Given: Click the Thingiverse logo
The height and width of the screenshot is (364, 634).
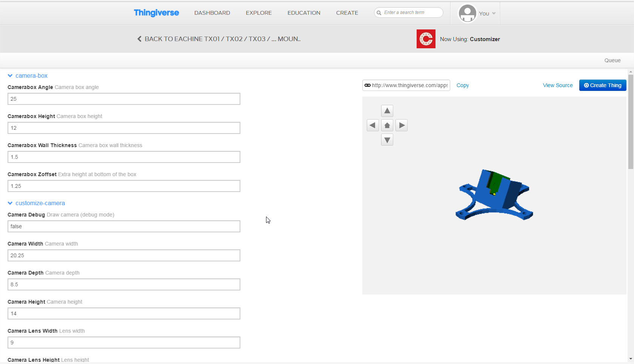Looking at the screenshot, I should click(x=156, y=13).
